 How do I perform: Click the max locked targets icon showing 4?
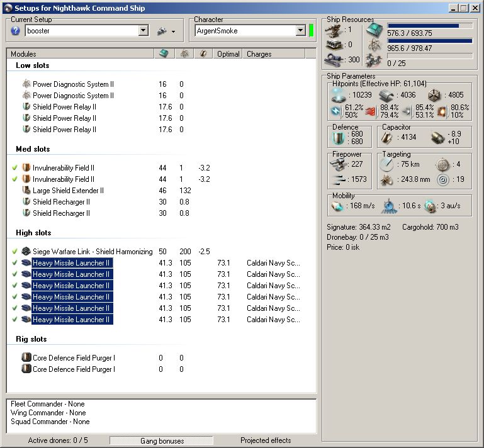coord(442,164)
